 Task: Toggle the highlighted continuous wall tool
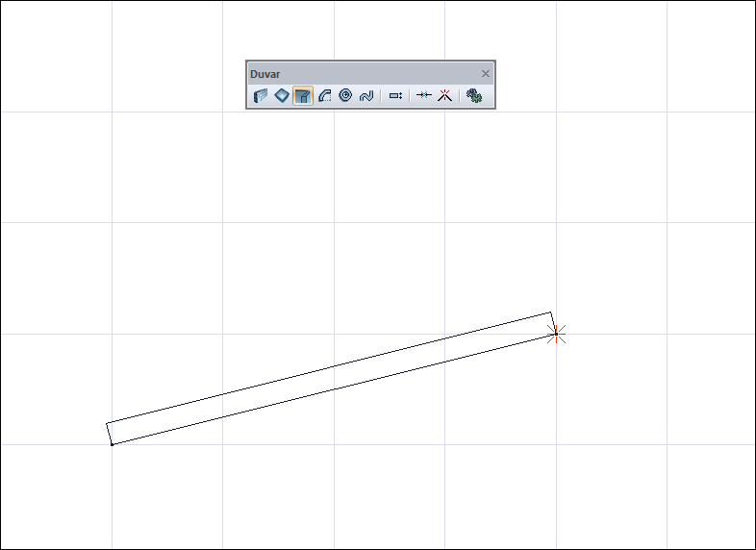point(303,95)
